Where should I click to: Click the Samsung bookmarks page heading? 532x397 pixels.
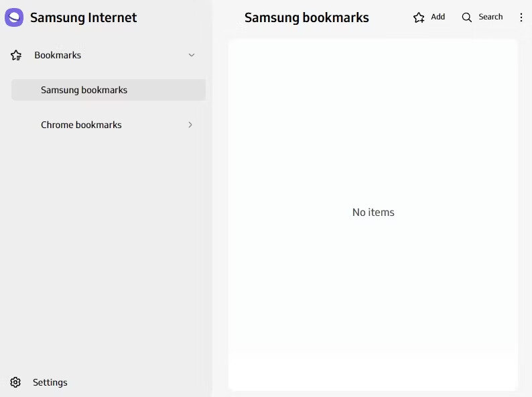click(x=307, y=17)
